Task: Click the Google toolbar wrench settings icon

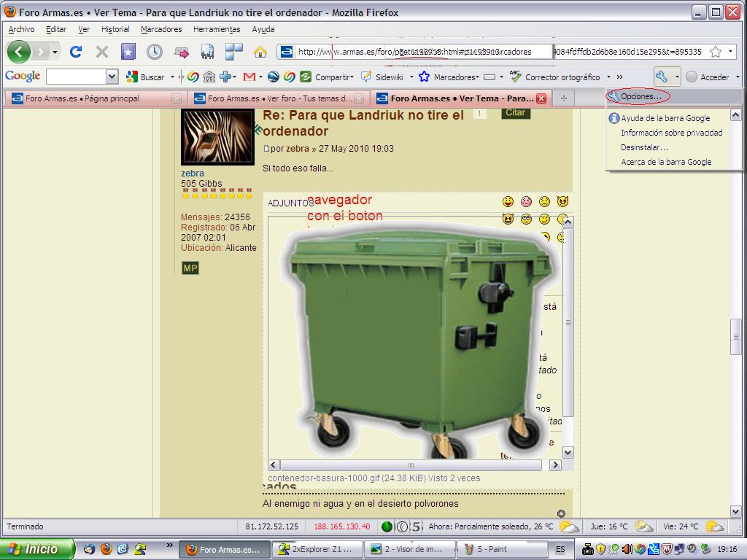Action: pyautogui.click(x=661, y=77)
